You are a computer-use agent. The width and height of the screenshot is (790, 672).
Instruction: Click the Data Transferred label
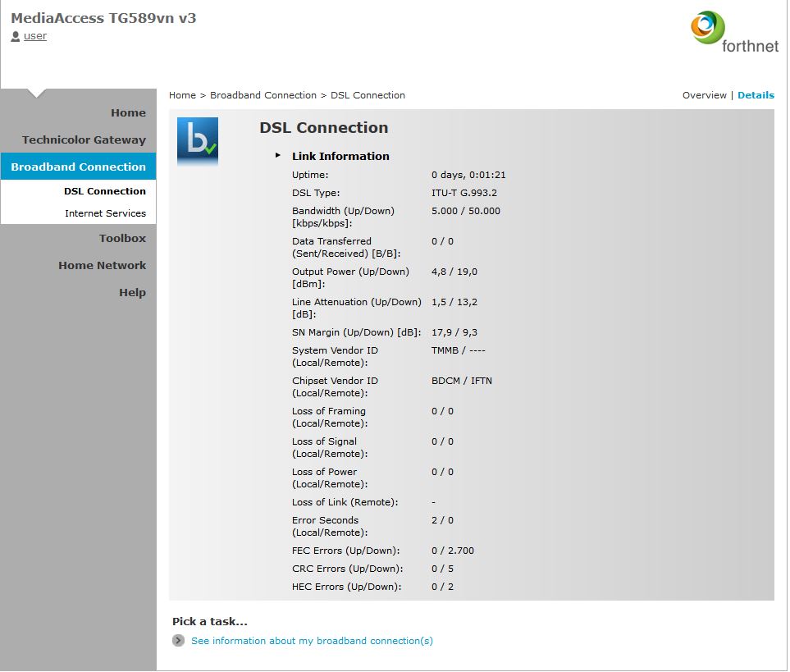point(346,247)
